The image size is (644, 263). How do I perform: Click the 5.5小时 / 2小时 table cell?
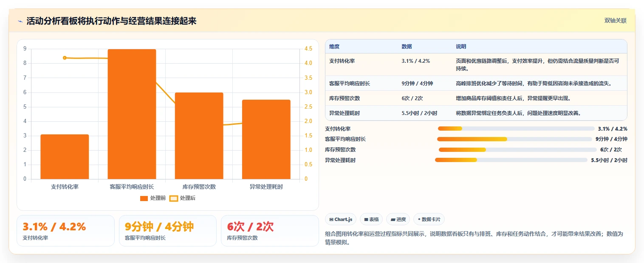point(419,113)
